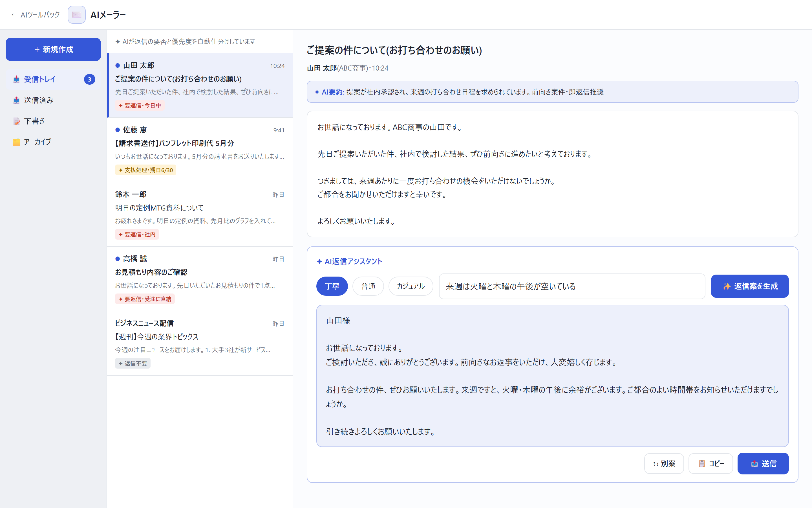Send the reply with 送信 button

point(763,464)
